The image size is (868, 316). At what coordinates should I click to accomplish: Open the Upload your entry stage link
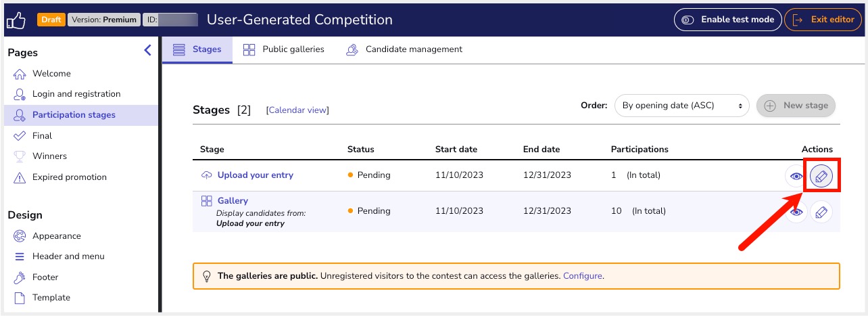coord(255,175)
